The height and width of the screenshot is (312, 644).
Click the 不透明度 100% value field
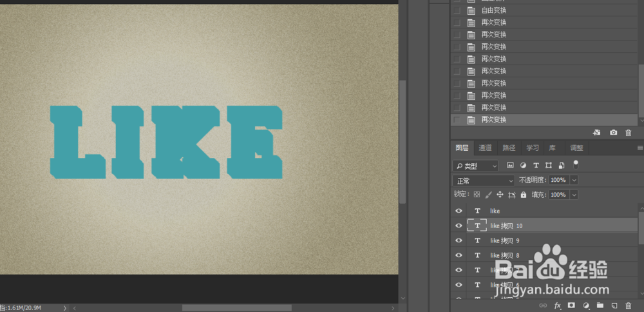point(558,180)
